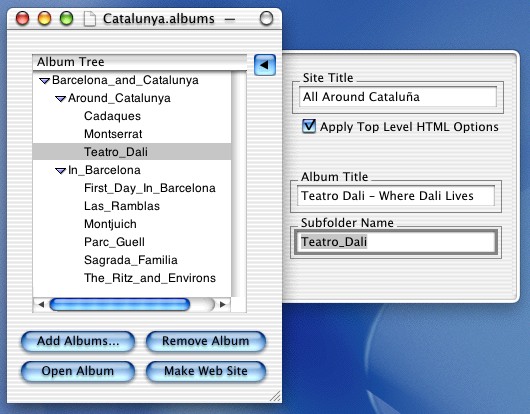Select the Parc_Guell album

tap(114, 242)
